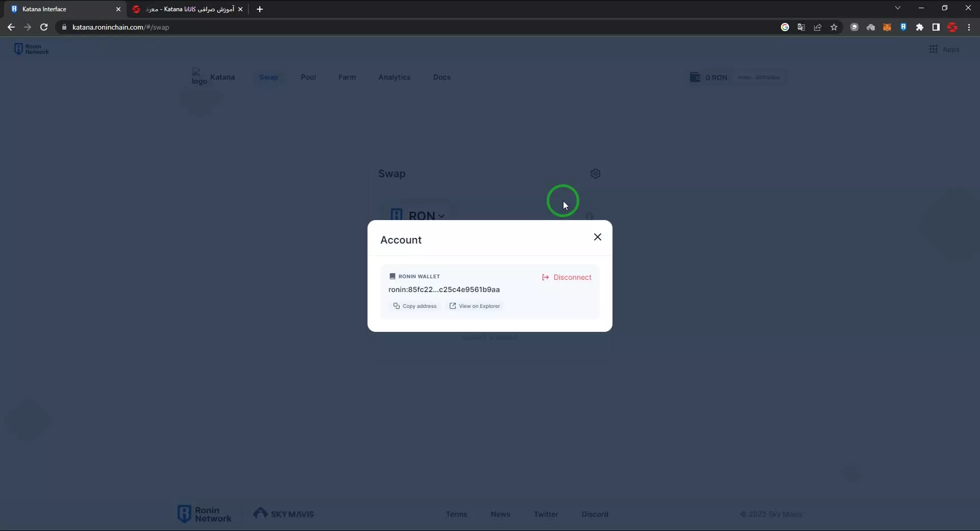
Task: Open the Google Translate icon in address bar
Action: 801,27
